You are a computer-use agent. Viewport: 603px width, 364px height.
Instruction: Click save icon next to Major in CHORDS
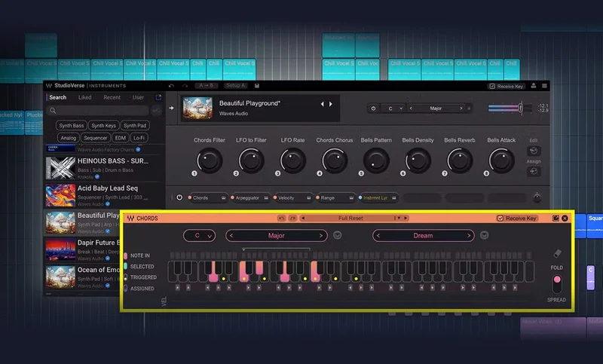pos(337,235)
